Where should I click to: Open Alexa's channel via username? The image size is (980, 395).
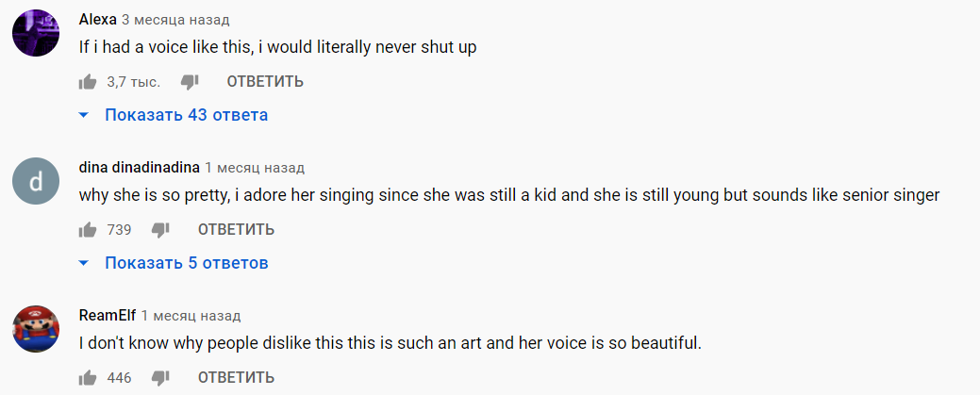[x=98, y=20]
